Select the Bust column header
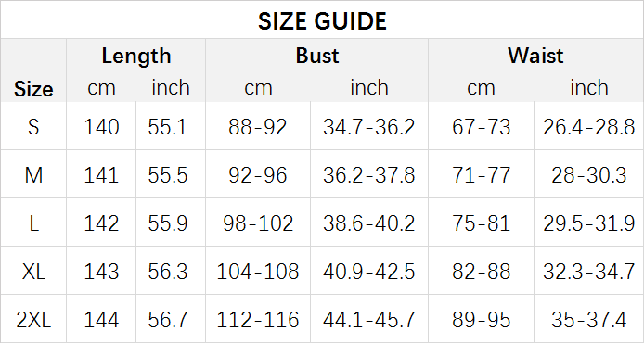 pyautogui.click(x=317, y=56)
